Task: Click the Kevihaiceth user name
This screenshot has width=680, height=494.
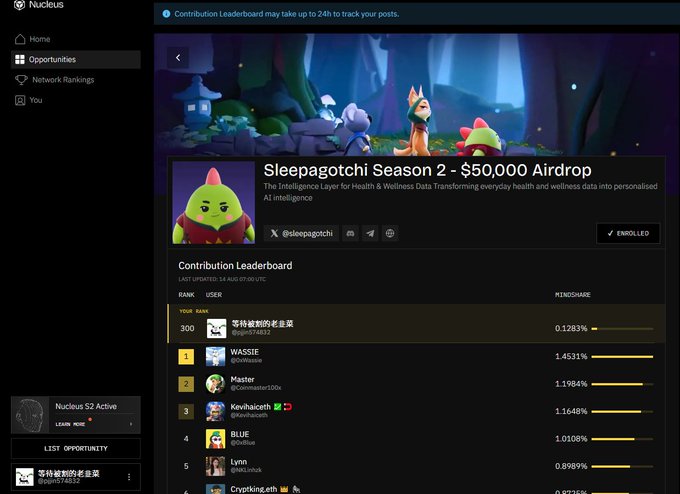Action: coord(250,407)
